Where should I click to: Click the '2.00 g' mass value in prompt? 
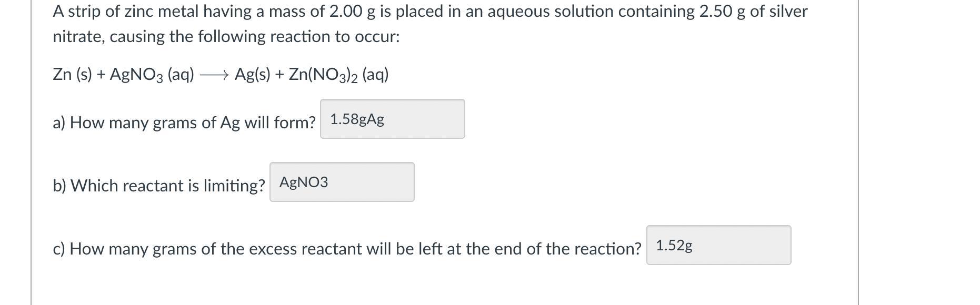352,12
